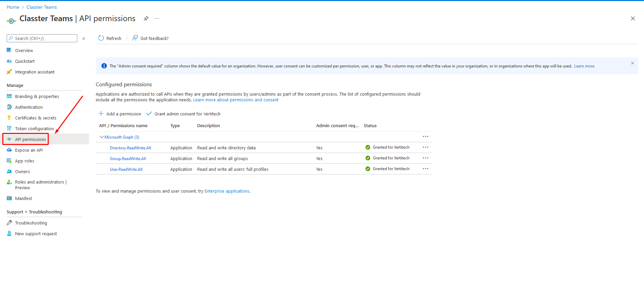
Task: Open the Owners page
Action: (23, 172)
